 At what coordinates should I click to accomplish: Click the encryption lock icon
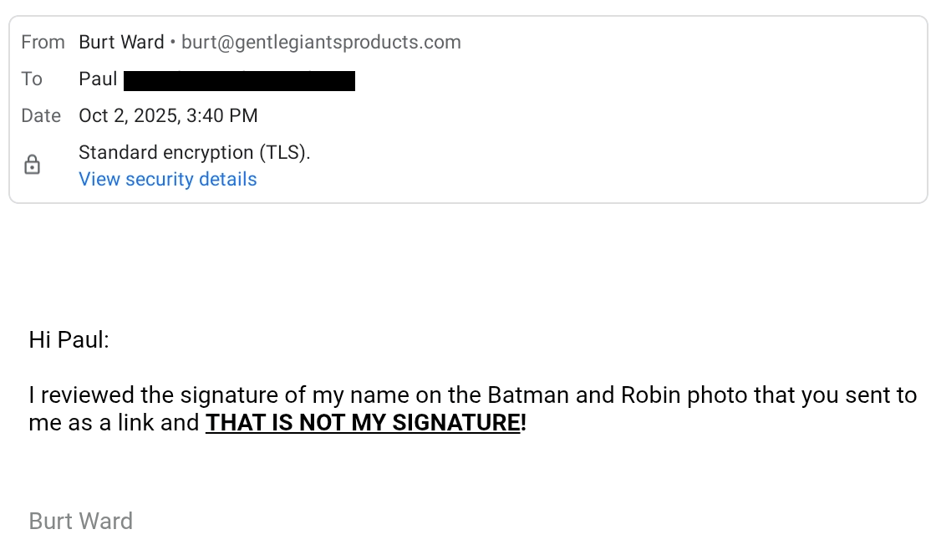[32, 165]
